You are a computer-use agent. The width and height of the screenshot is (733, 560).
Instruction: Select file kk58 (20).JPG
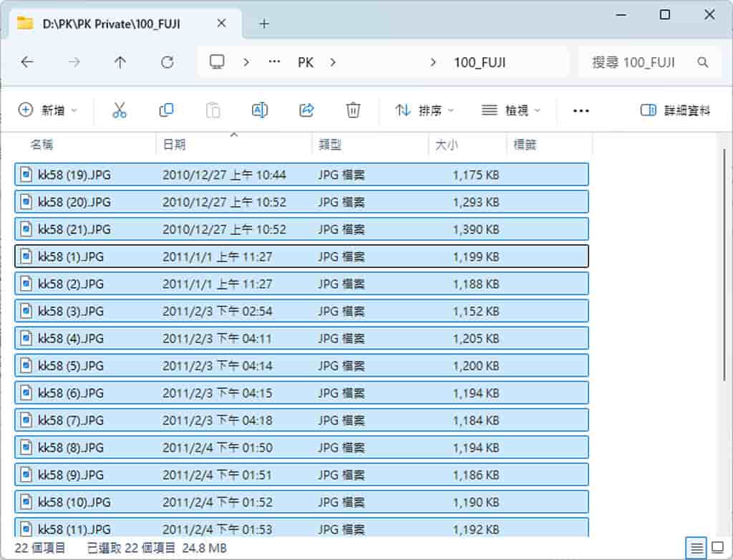point(301,202)
